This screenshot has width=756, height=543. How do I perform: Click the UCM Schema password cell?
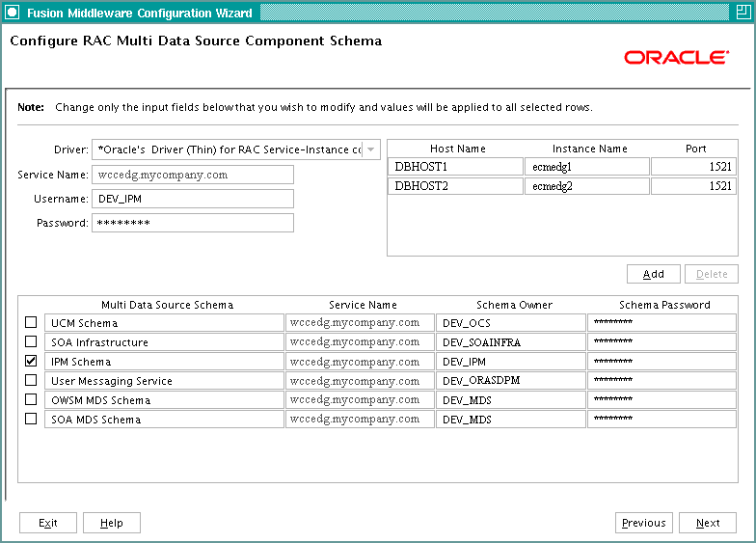point(661,322)
